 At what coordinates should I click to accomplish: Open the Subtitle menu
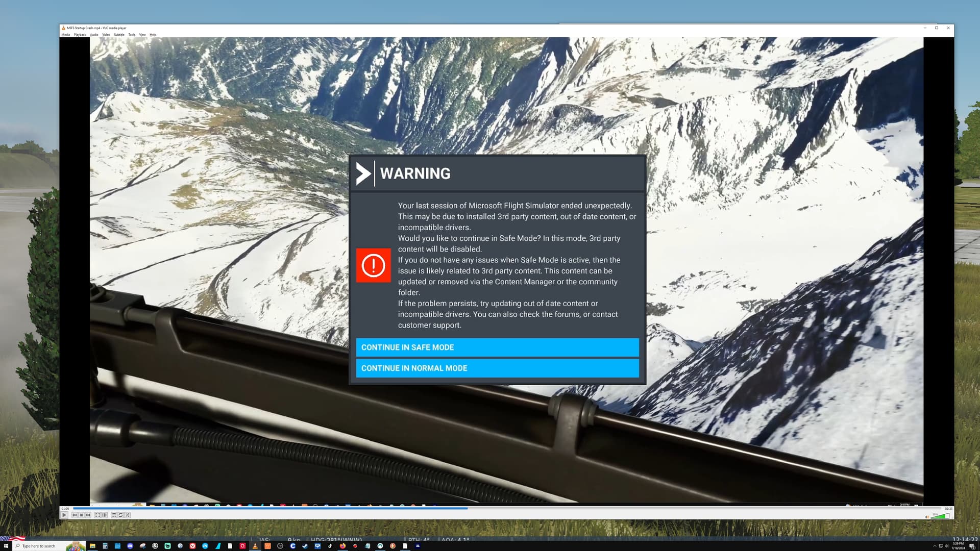pyautogui.click(x=119, y=35)
